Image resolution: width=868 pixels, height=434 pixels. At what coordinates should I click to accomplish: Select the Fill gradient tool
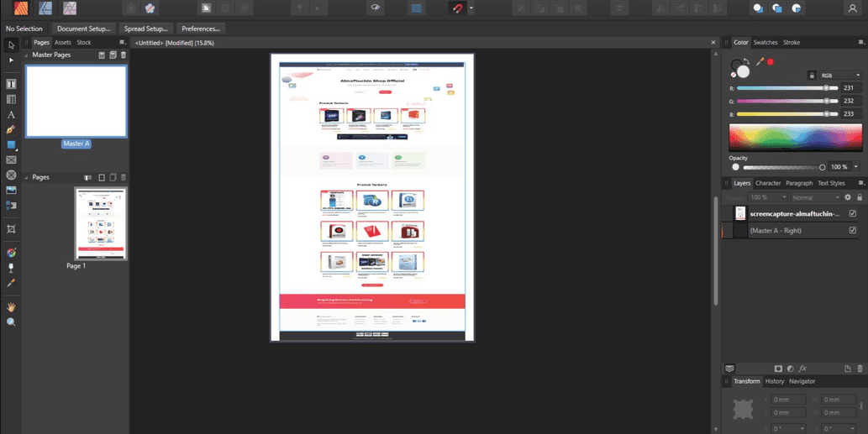(11, 253)
